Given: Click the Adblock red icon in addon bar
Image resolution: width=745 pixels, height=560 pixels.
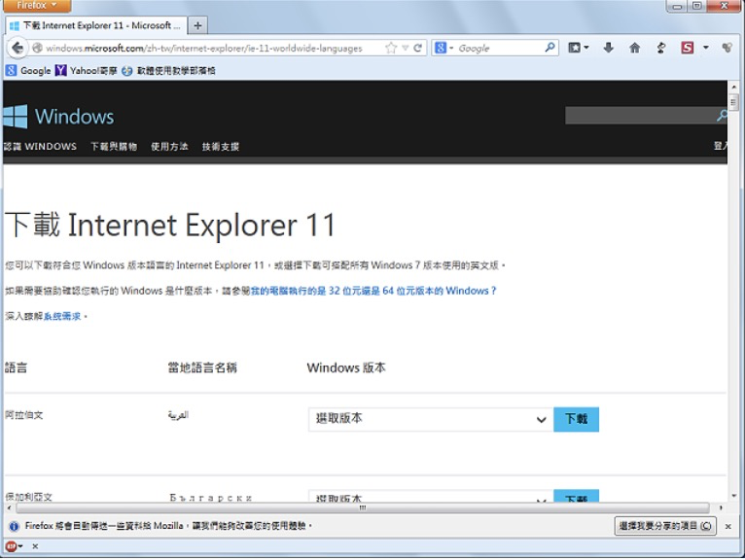Looking at the screenshot, I should point(12,546).
